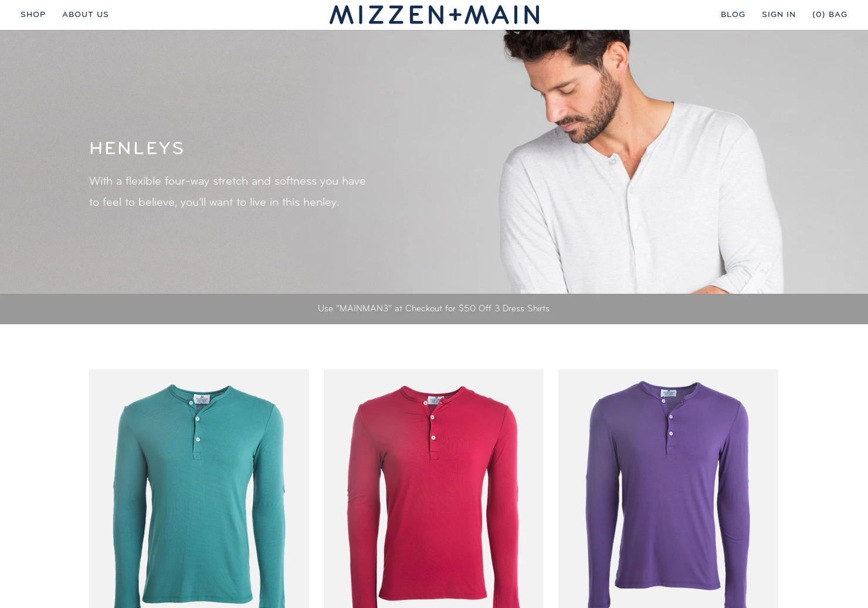Open the ABOUT US menu

[x=86, y=15]
